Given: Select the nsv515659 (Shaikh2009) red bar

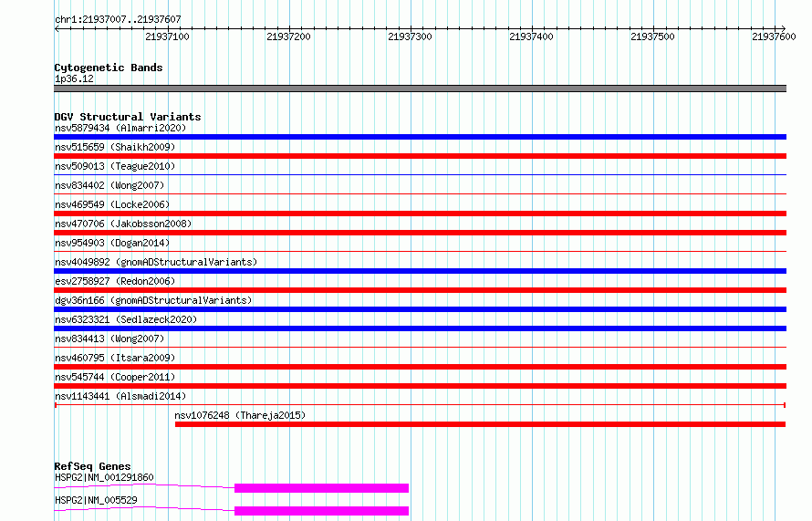Looking at the screenshot, I should click(420, 156).
